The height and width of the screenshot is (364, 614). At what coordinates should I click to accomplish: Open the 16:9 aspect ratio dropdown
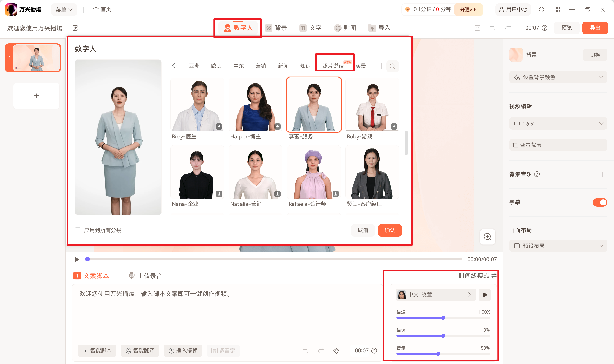(558, 123)
